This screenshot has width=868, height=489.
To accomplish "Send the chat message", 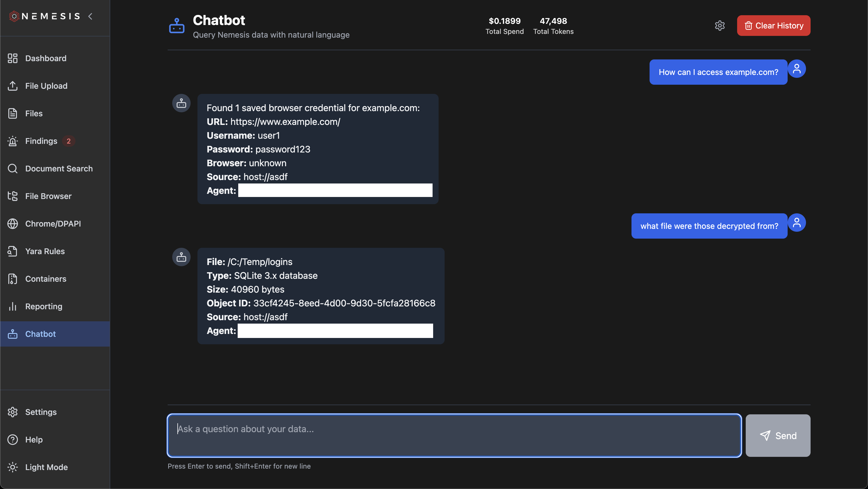I will pos(778,435).
